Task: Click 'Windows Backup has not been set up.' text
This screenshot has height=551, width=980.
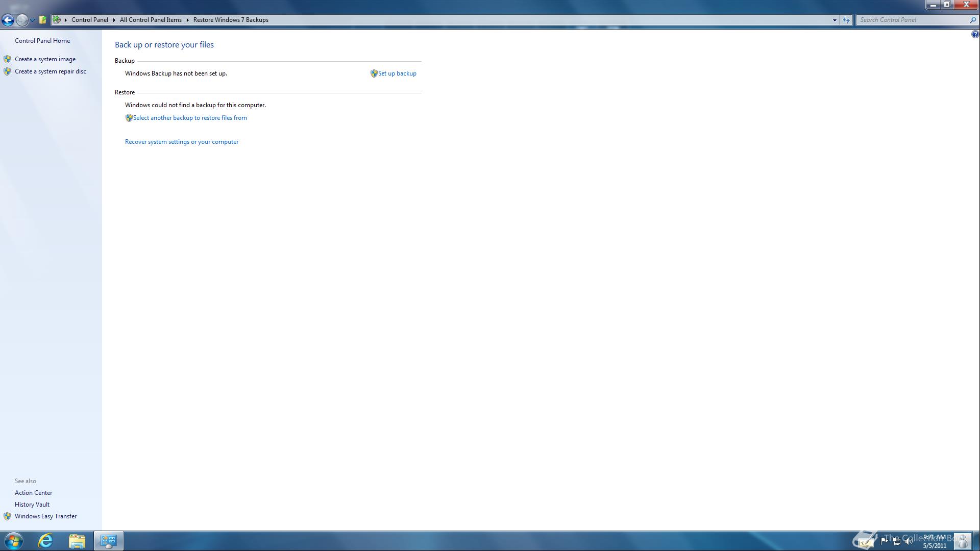Action: pos(176,73)
